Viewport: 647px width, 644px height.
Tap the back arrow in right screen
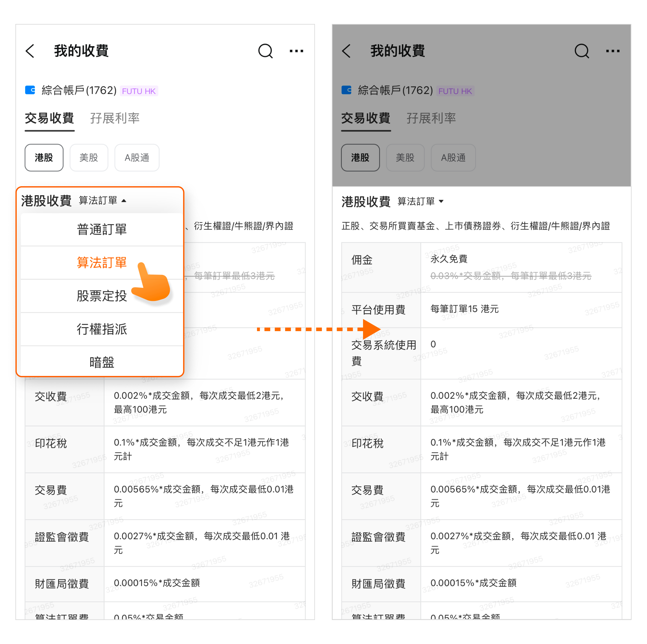point(347,51)
